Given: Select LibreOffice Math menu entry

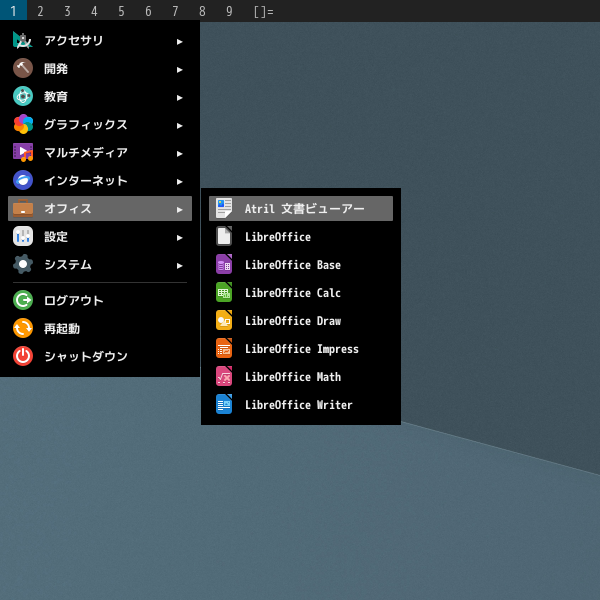Looking at the screenshot, I should [301, 376].
